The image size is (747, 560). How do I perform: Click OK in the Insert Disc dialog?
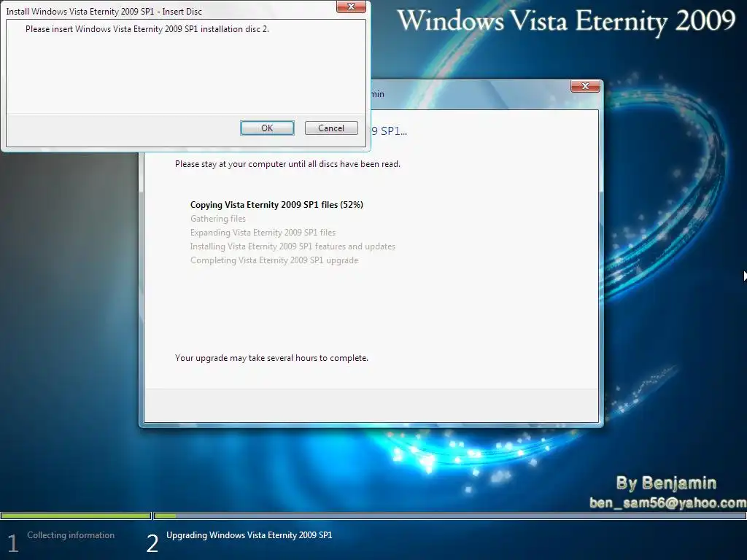(267, 128)
